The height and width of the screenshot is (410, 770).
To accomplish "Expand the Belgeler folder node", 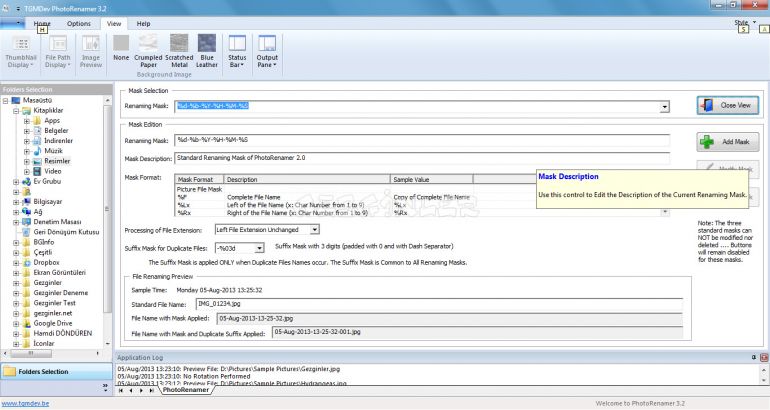I will 27,131.
